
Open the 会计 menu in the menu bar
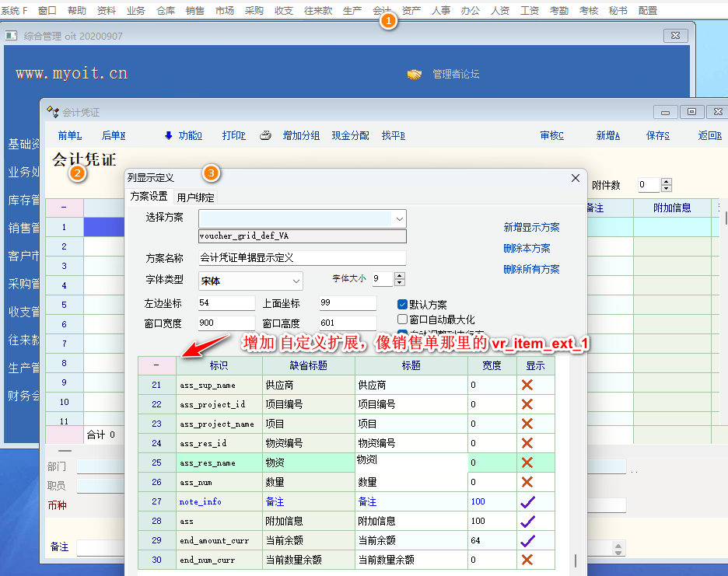pos(382,11)
